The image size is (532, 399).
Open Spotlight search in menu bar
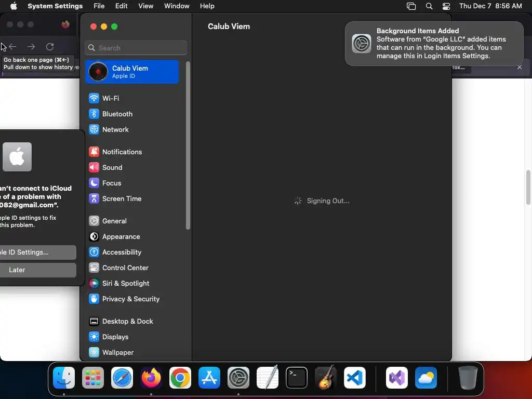pyautogui.click(x=429, y=6)
